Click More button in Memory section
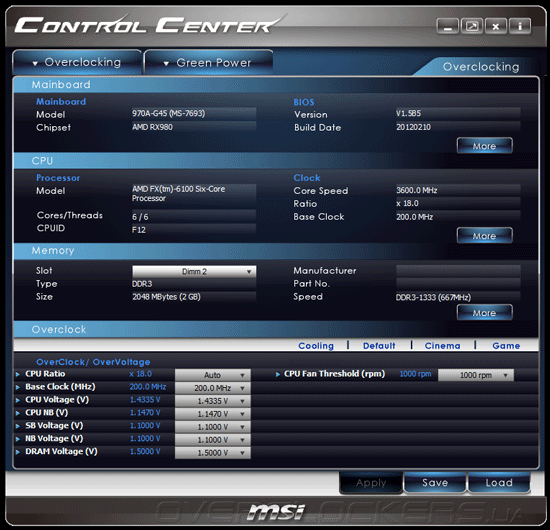550x530 pixels. (x=484, y=313)
